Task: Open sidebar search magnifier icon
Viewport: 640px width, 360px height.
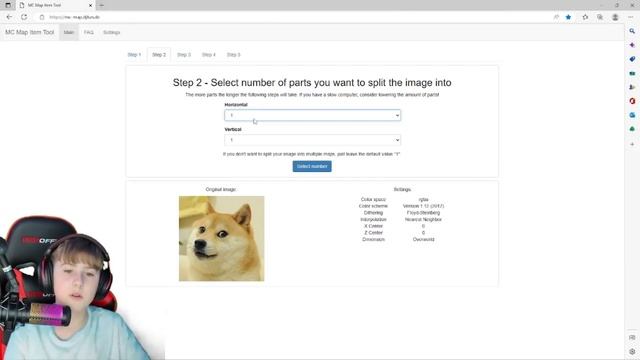Action: coord(632,31)
